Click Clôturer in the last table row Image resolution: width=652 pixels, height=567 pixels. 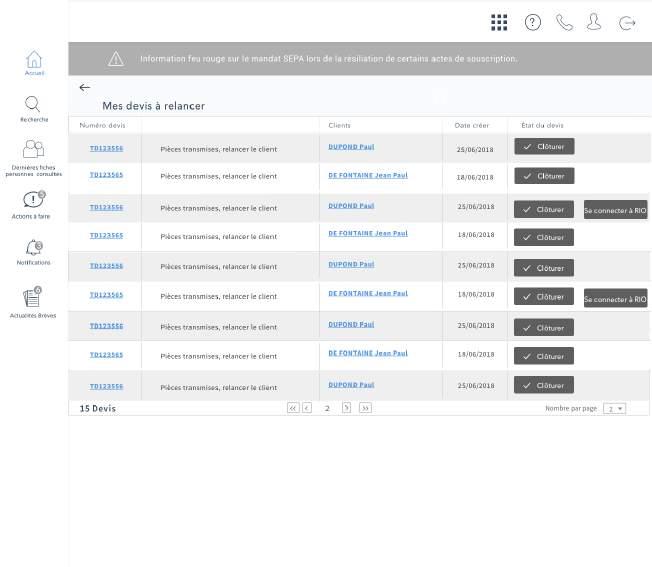[x=544, y=385]
